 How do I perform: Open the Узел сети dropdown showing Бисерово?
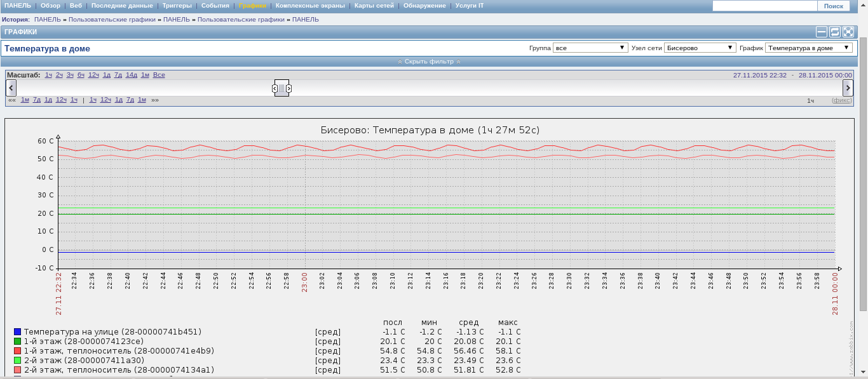pyautogui.click(x=700, y=48)
